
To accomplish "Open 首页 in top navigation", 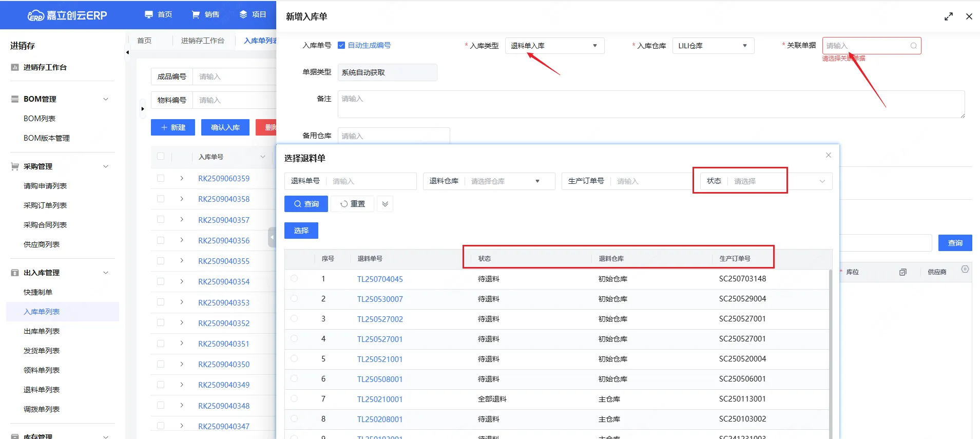I will 158,14.
